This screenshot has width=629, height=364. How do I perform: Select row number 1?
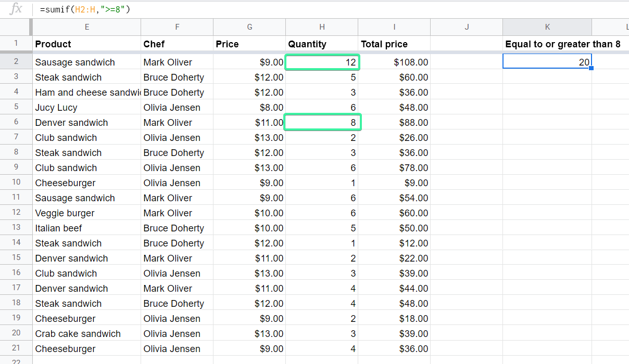point(15,44)
